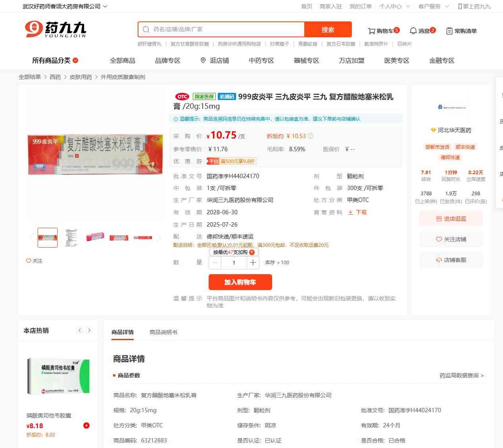Open the 药监局数据查询 link

pyautogui.click(x=461, y=375)
